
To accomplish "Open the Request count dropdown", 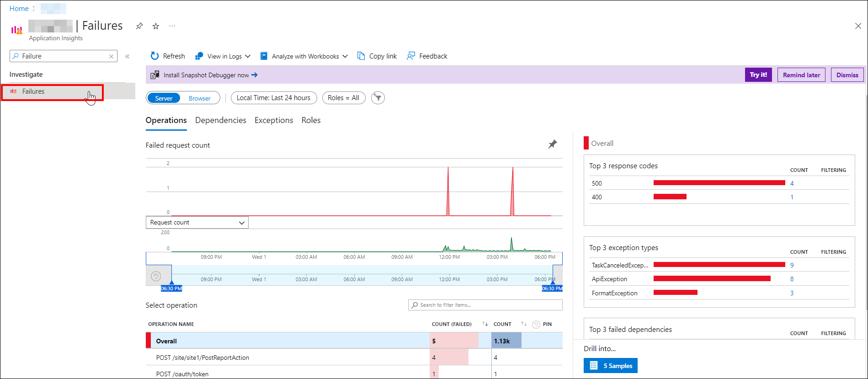I will [x=197, y=223].
